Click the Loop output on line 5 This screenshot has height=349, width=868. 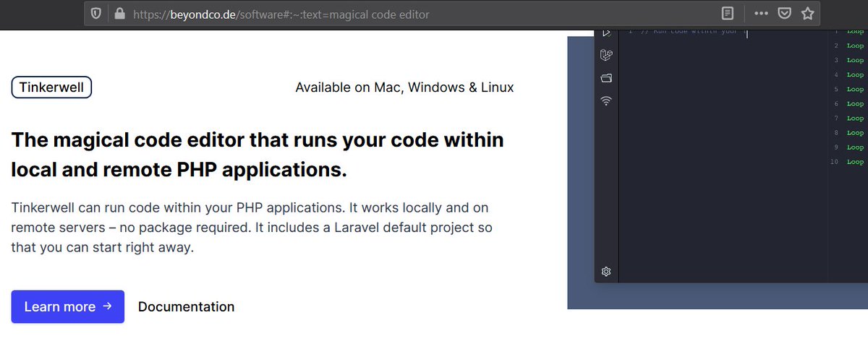point(855,90)
